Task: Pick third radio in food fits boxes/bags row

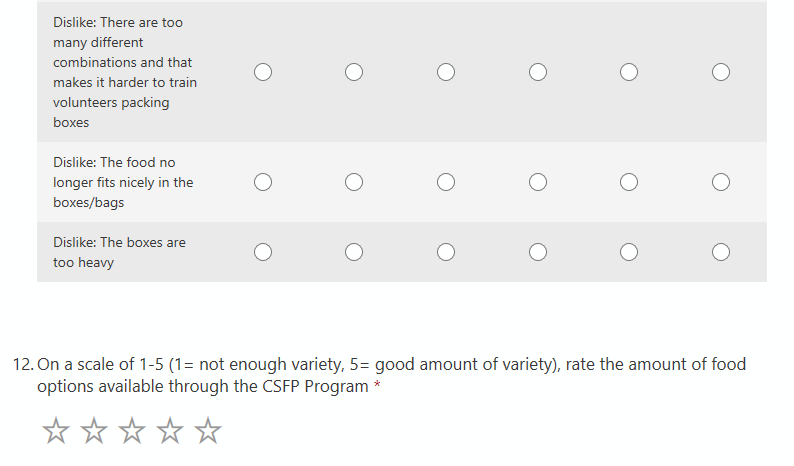Action: tap(446, 182)
